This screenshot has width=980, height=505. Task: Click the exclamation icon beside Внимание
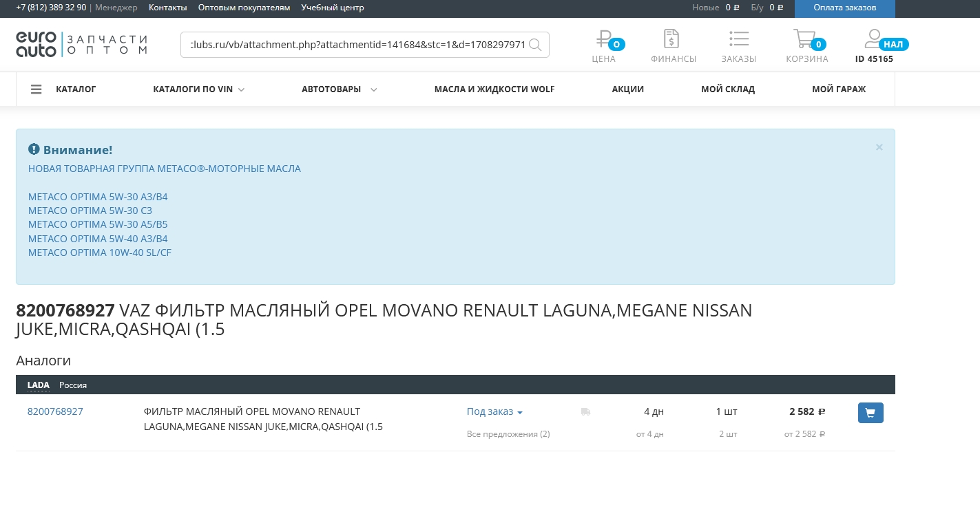click(x=34, y=149)
